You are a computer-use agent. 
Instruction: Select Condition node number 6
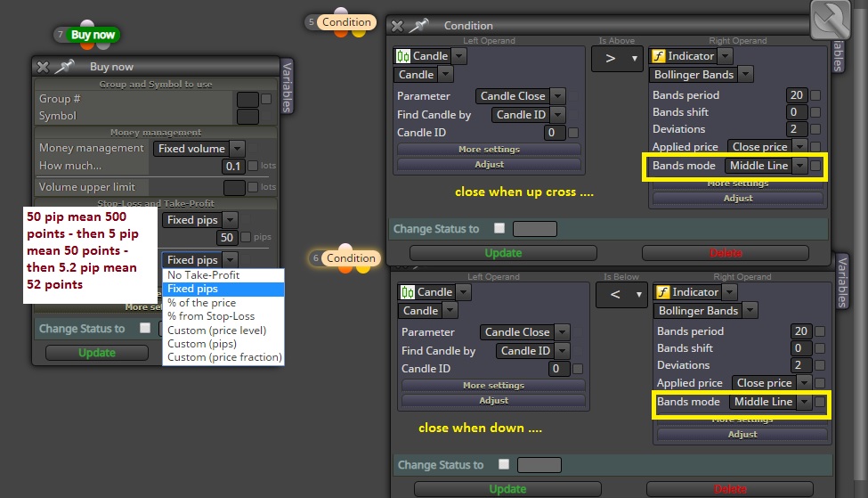351,258
